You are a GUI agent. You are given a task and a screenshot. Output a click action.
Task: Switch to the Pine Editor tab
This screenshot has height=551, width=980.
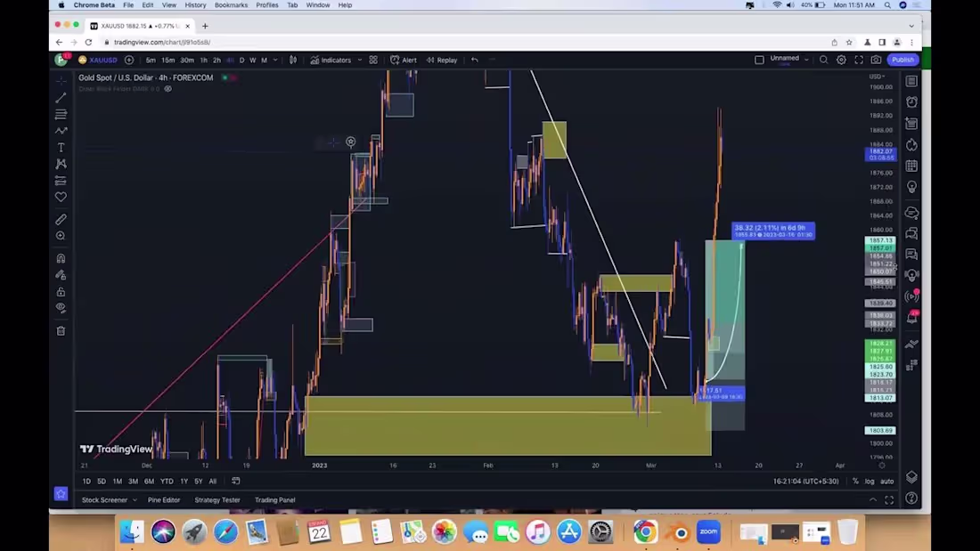164,499
